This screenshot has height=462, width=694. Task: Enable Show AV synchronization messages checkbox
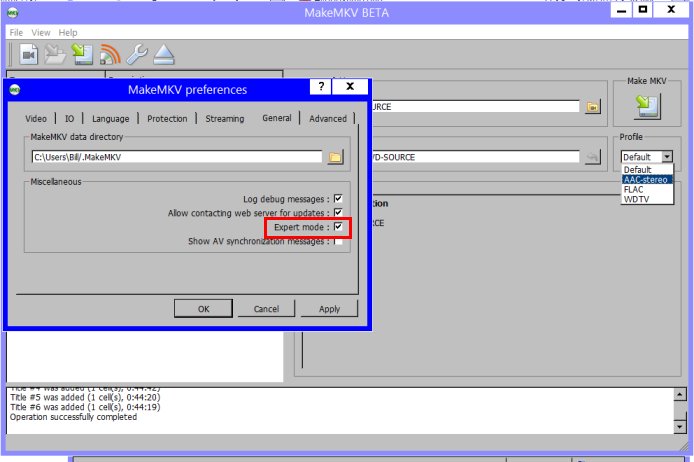tap(338, 241)
